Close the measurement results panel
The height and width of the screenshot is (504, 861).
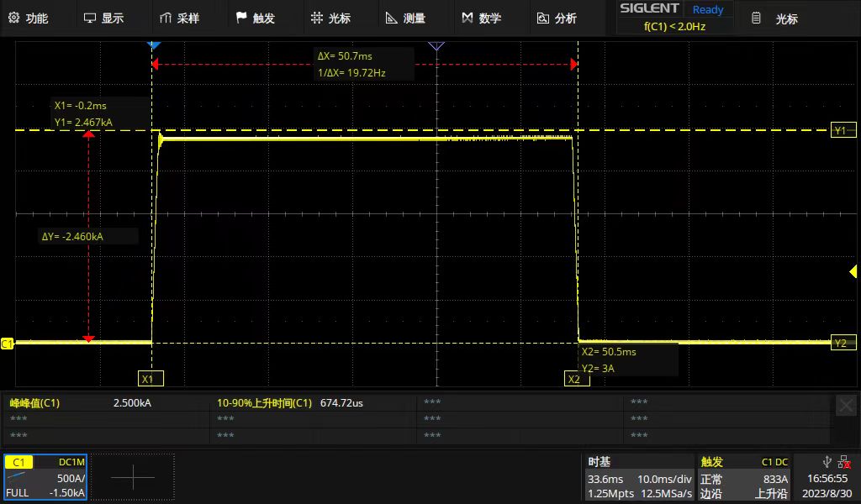[846, 407]
